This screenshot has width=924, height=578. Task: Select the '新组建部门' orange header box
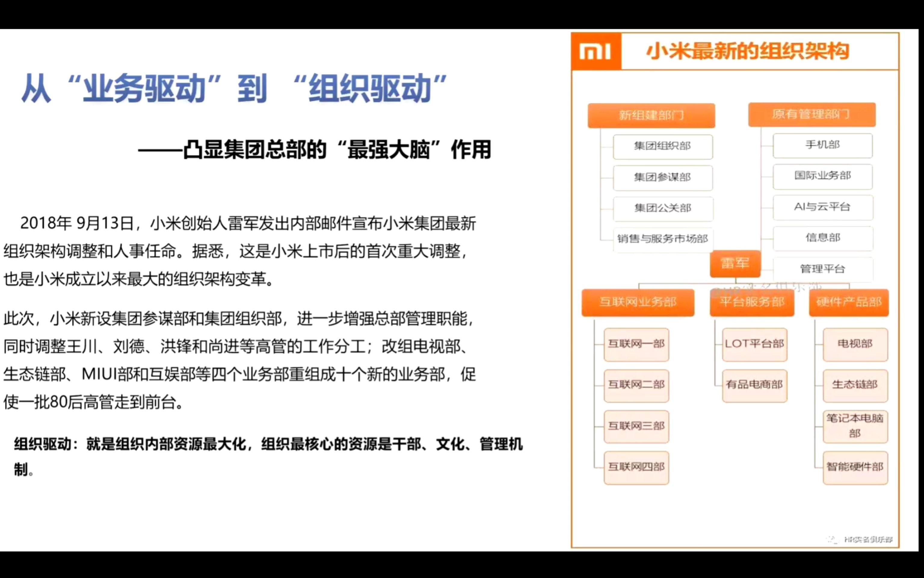[x=651, y=115]
